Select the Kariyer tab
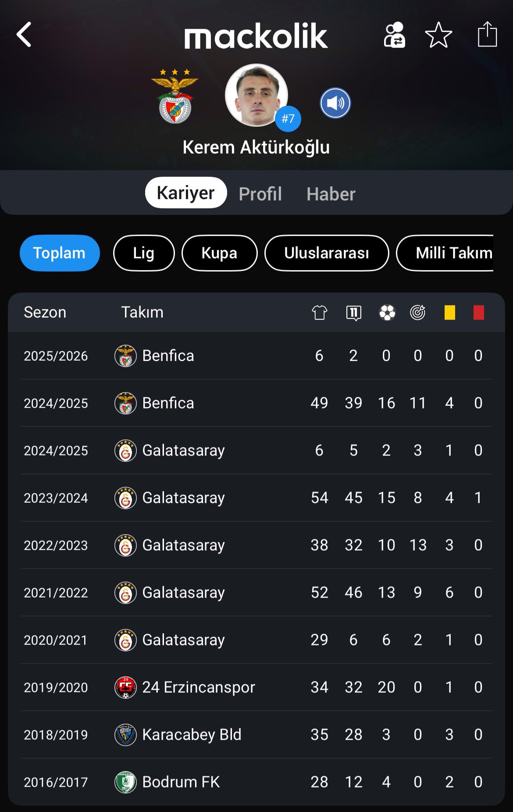513x812 pixels. click(x=186, y=193)
